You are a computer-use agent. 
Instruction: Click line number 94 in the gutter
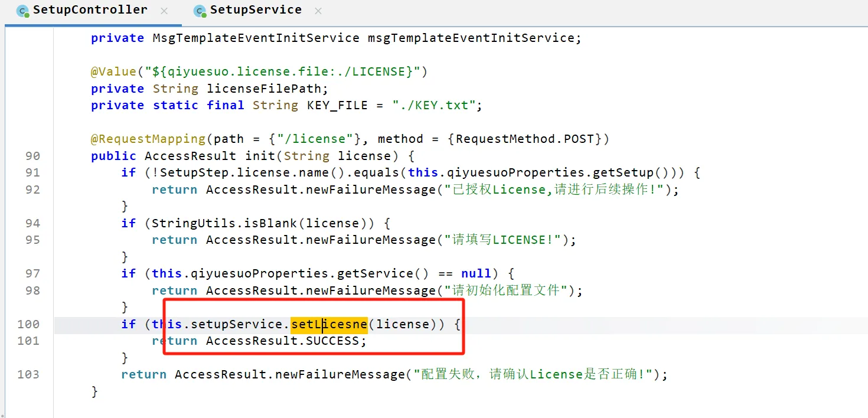pos(33,223)
